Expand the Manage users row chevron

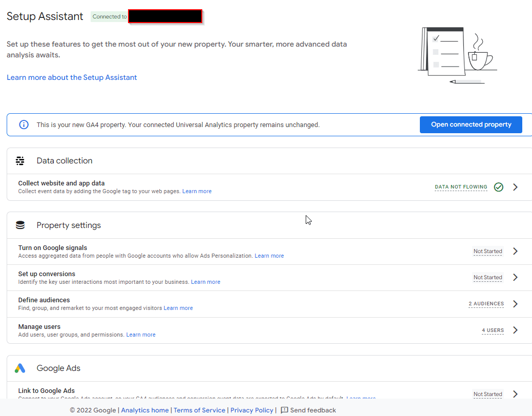point(516,330)
